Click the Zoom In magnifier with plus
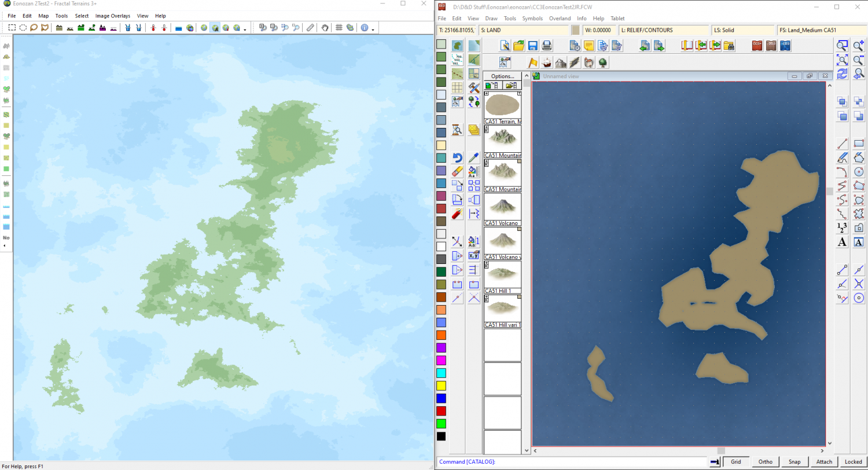 [x=859, y=46]
